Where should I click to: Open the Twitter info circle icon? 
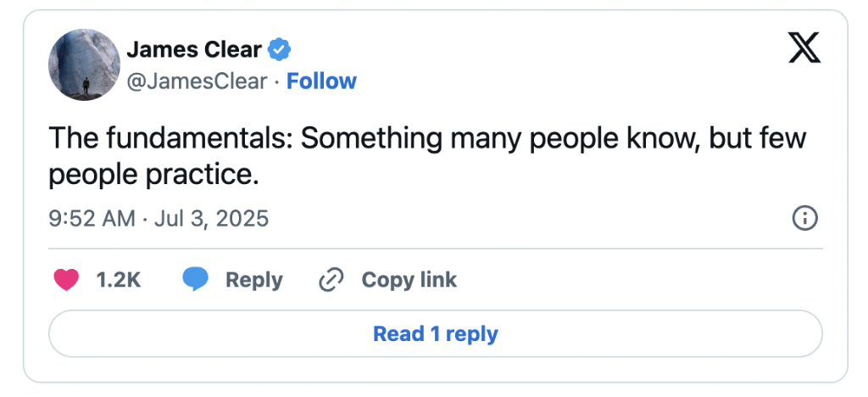[x=804, y=219]
